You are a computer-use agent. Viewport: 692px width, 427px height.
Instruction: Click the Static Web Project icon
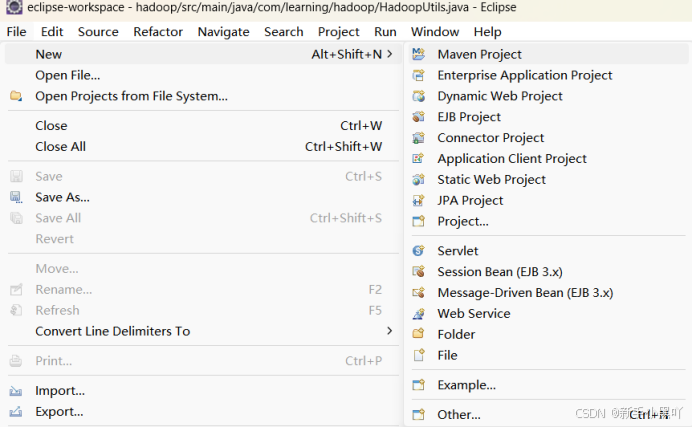[x=418, y=180]
